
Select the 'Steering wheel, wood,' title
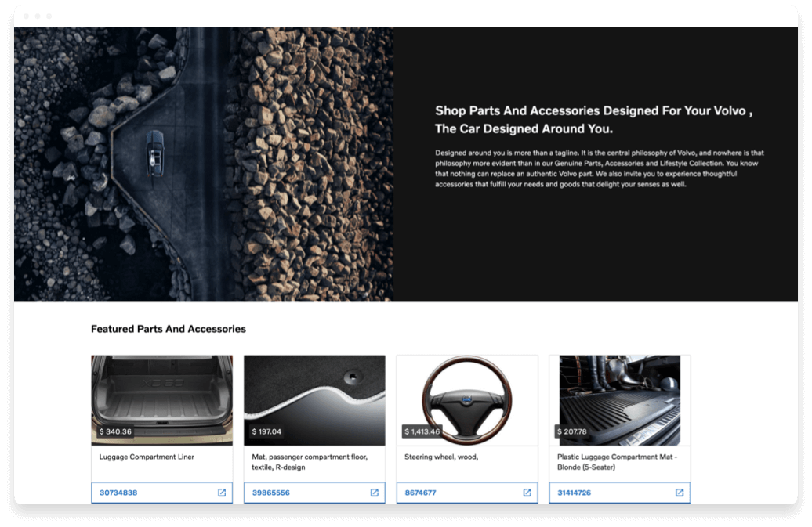pyautogui.click(x=441, y=457)
